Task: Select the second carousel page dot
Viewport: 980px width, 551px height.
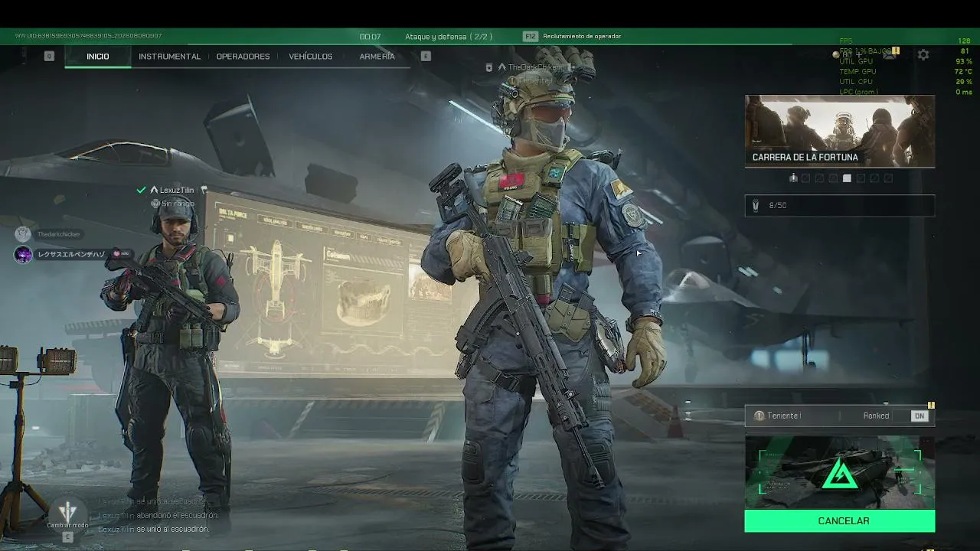Action: [806, 178]
